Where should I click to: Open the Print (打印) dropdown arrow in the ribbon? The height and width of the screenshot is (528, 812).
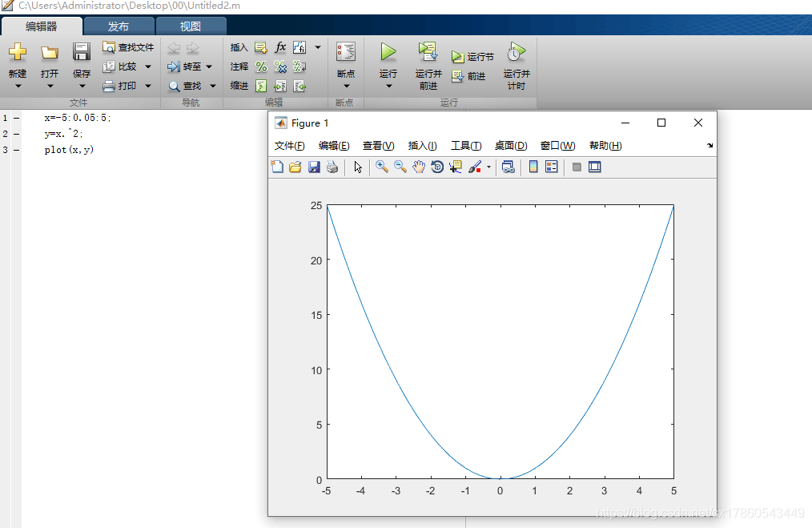click(x=148, y=86)
